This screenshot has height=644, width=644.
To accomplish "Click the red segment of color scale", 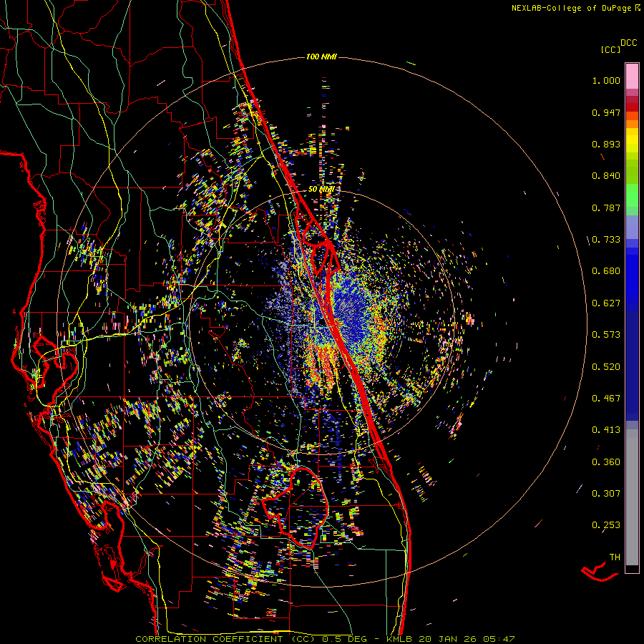I will [x=632, y=107].
